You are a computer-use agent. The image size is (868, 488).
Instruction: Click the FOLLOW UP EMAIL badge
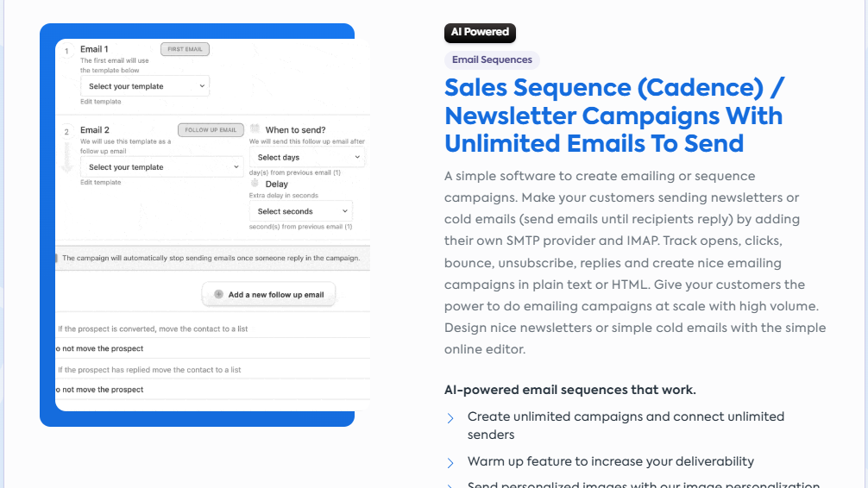pyautogui.click(x=210, y=130)
